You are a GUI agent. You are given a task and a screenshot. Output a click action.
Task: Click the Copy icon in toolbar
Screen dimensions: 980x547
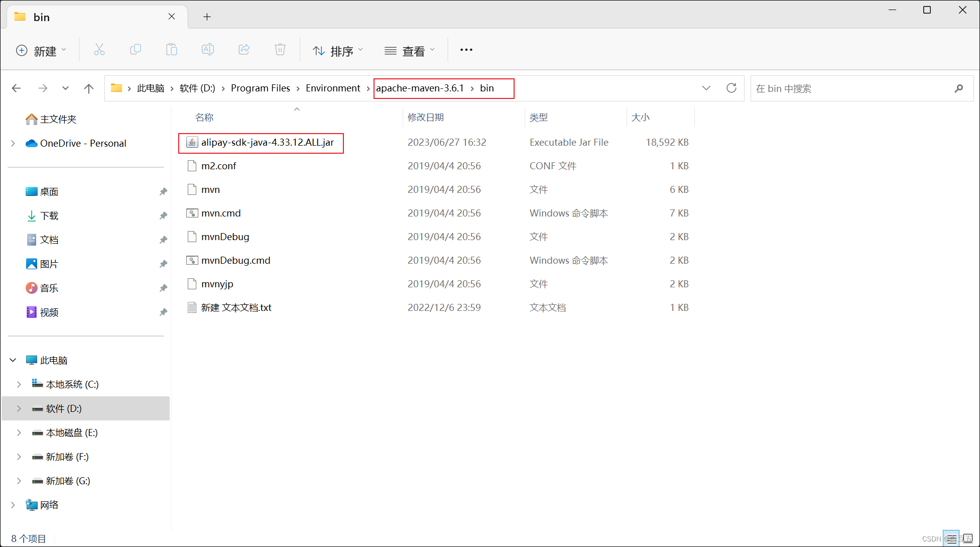[136, 50]
